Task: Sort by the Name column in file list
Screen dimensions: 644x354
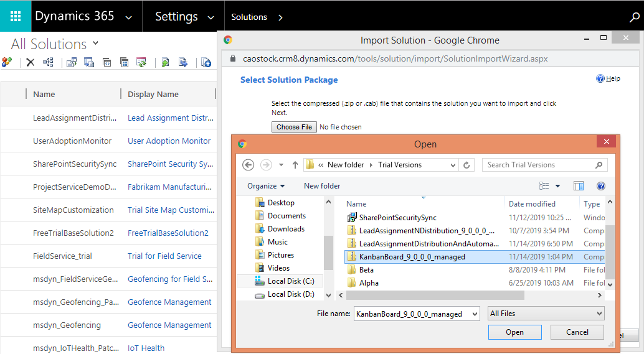Action: click(x=356, y=204)
